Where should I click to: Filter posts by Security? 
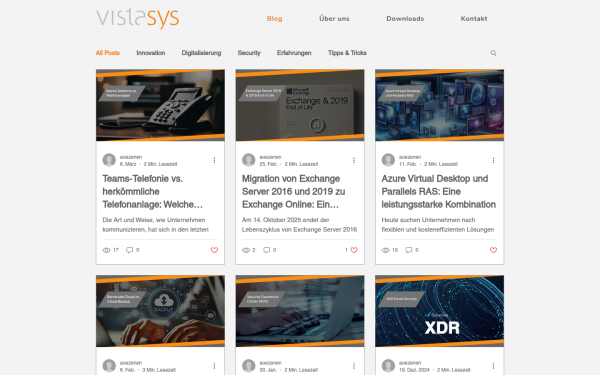coord(249,53)
